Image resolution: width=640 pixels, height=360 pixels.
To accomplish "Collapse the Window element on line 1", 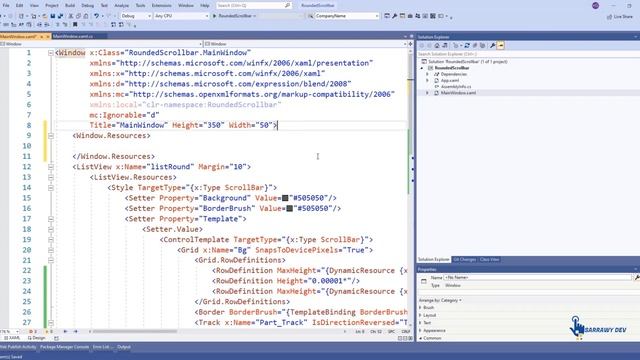I will (51, 53).
